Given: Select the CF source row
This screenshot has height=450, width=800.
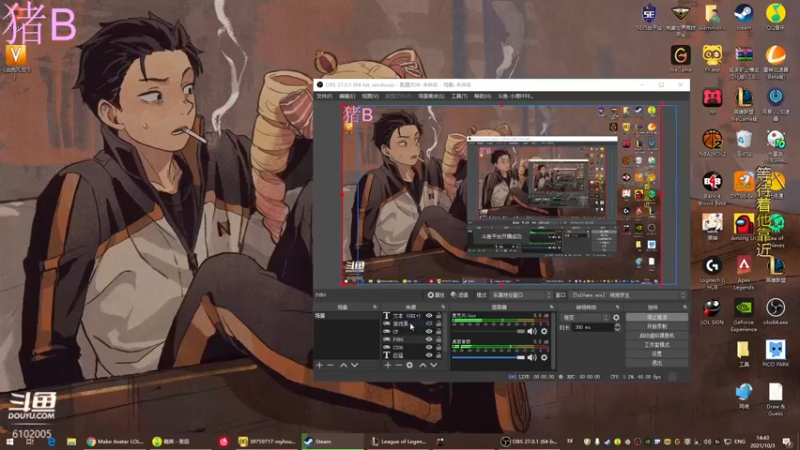Looking at the screenshot, I should point(413,332).
